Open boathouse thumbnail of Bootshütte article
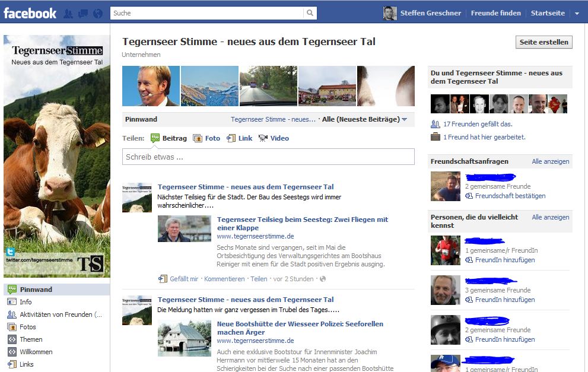This screenshot has height=372, width=588. click(x=184, y=338)
